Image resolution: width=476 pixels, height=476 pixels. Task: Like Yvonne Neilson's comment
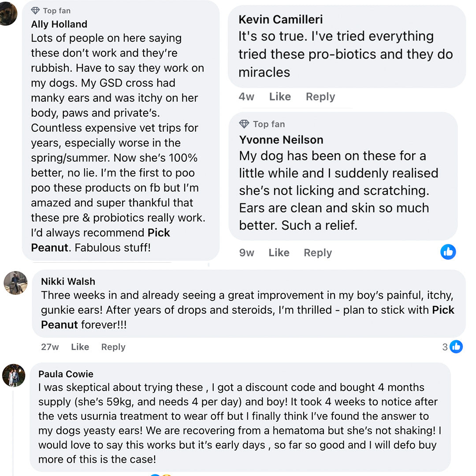pyautogui.click(x=279, y=253)
